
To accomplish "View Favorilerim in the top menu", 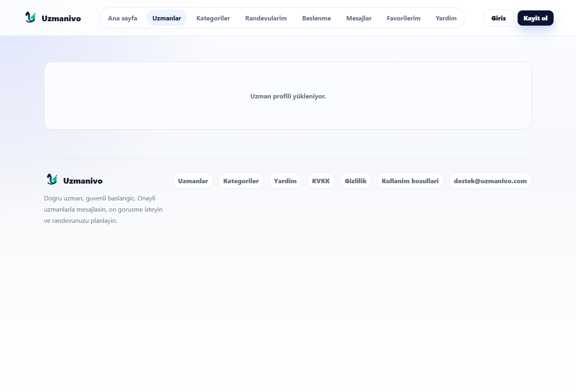I will pos(404,18).
